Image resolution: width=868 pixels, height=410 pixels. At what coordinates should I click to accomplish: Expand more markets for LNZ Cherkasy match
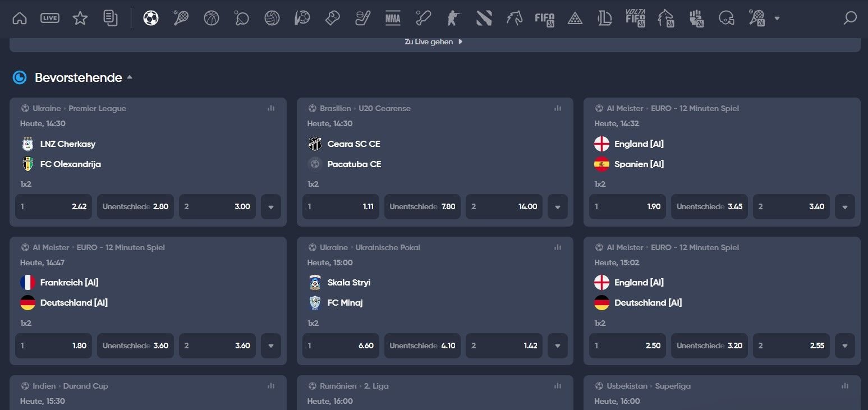click(x=271, y=206)
